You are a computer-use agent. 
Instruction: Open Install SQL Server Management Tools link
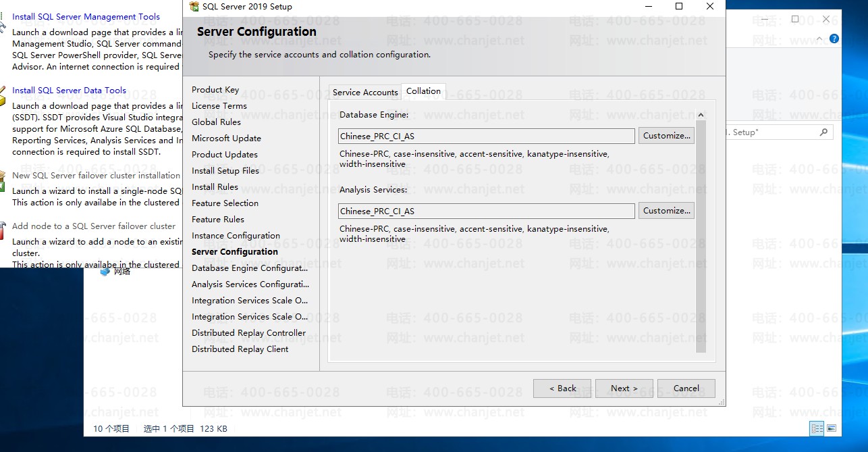click(86, 17)
